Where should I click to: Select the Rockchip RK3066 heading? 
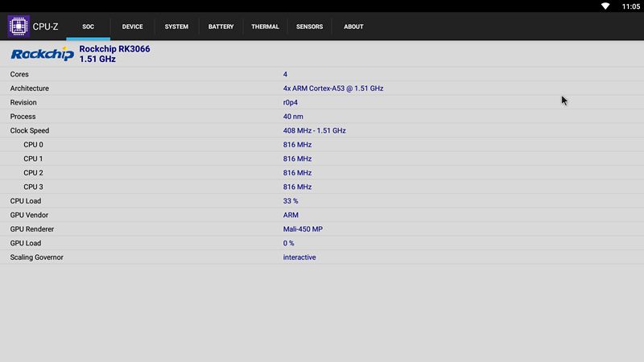click(x=114, y=49)
